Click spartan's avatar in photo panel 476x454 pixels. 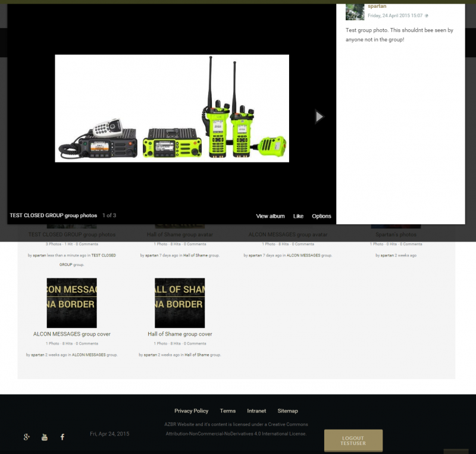point(355,12)
